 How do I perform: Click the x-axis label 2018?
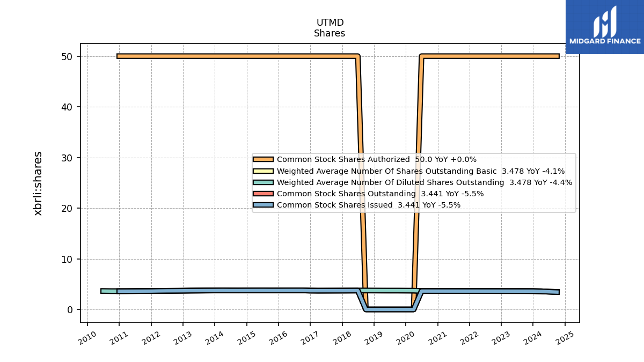pyautogui.click(x=342, y=337)
